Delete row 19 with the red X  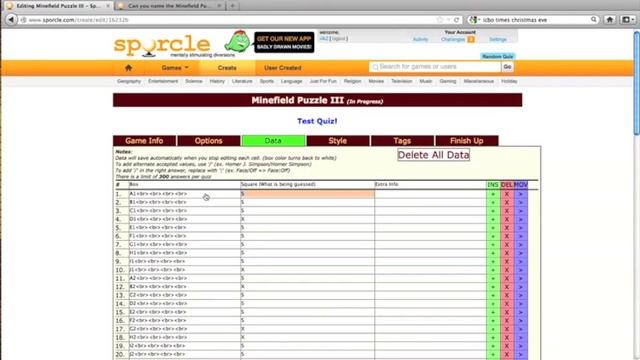pyautogui.click(x=507, y=346)
